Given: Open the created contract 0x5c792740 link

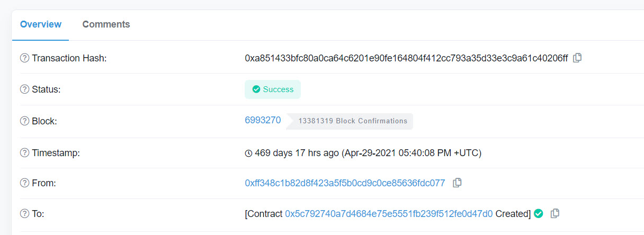Looking at the screenshot, I should (389, 214).
